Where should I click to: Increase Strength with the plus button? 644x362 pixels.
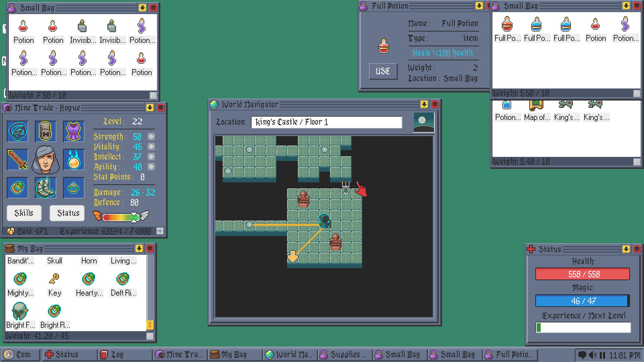tap(151, 136)
